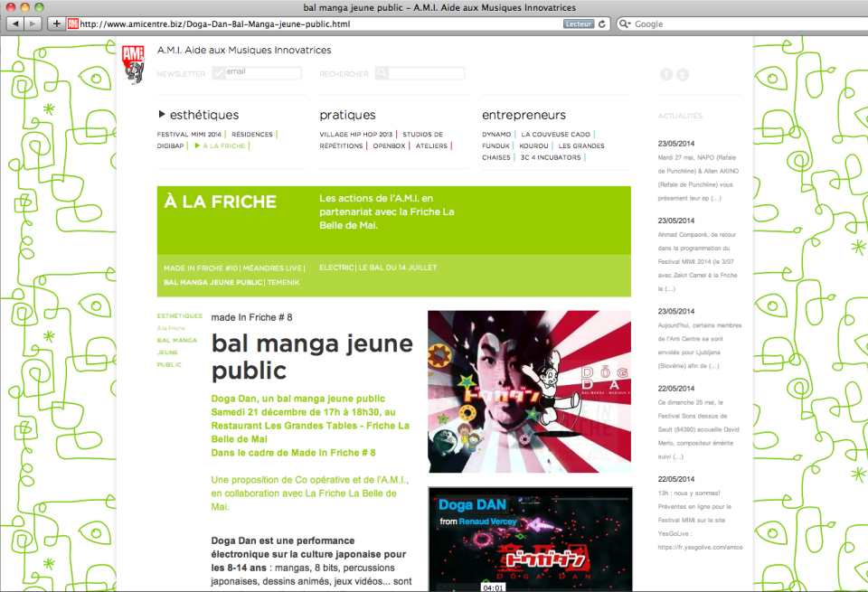Open the Facebook round icon
Viewport: 868px width, 592px height.
[666, 74]
